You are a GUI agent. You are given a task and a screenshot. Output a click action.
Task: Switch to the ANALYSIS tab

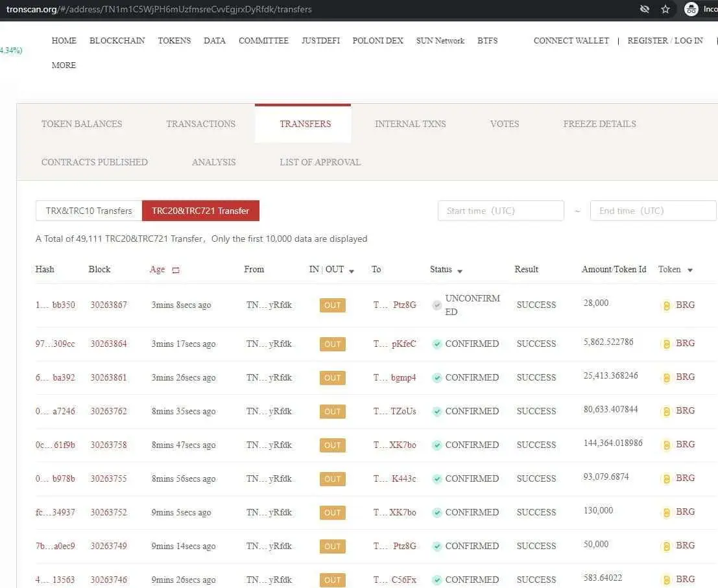pyautogui.click(x=214, y=162)
